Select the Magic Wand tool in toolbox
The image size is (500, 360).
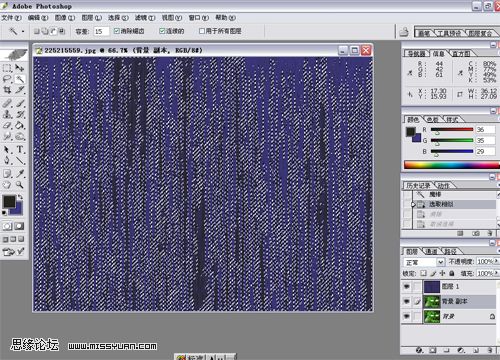point(20,79)
